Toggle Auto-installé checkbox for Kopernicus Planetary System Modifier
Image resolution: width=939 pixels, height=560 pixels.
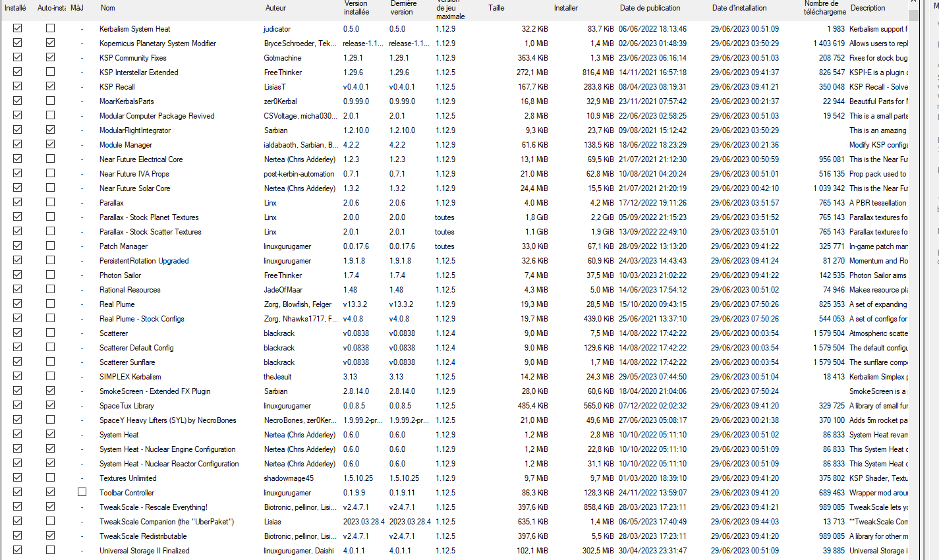[50, 43]
